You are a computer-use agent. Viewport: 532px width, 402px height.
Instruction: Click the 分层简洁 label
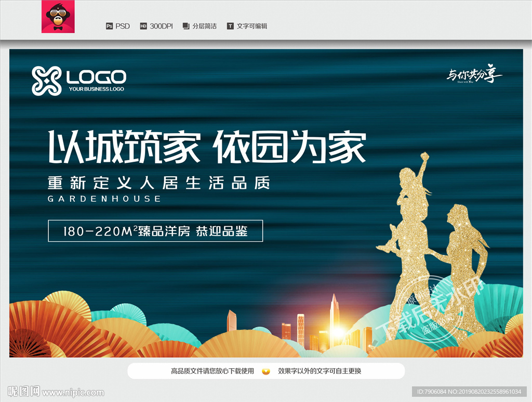(x=205, y=26)
